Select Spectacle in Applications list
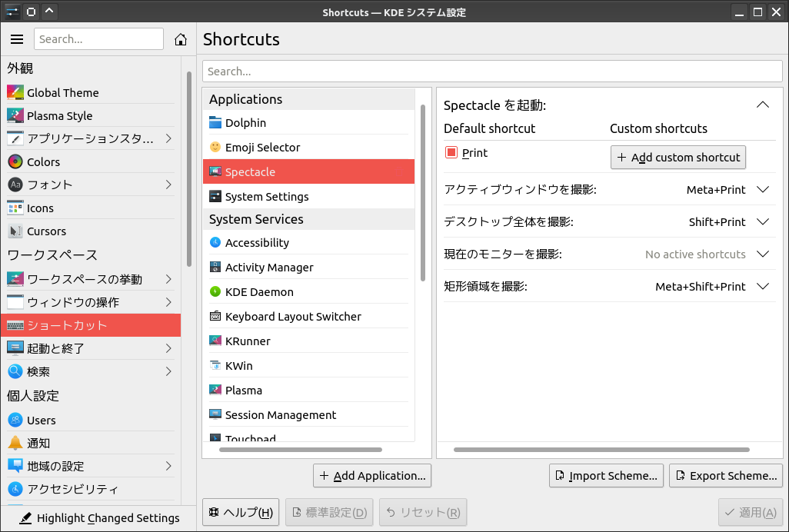 [309, 171]
